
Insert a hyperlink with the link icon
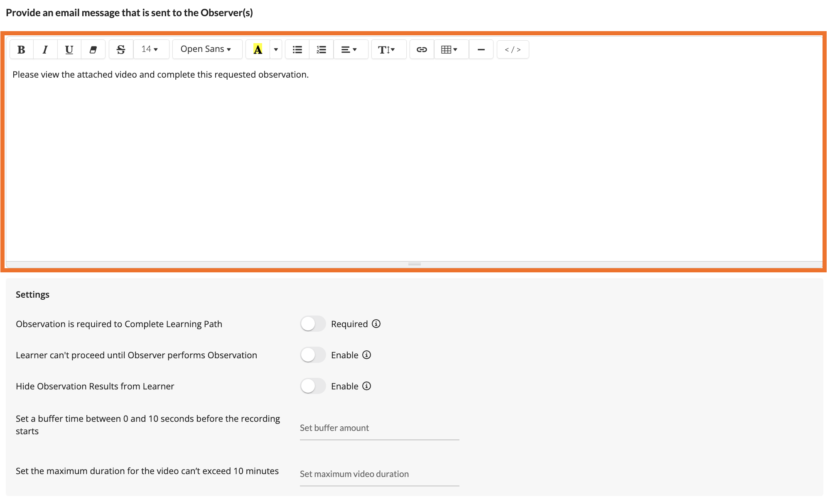point(422,49)
